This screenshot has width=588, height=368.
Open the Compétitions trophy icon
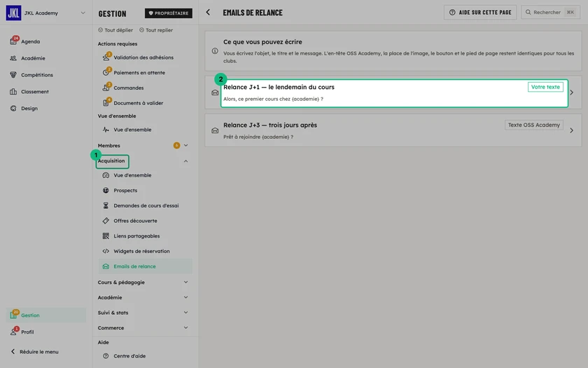coord(13,75)
